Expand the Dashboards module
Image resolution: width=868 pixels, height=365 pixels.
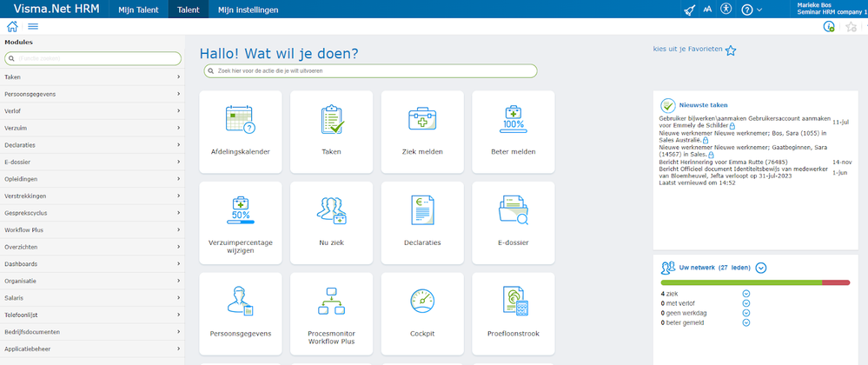[x=92, y=264]
